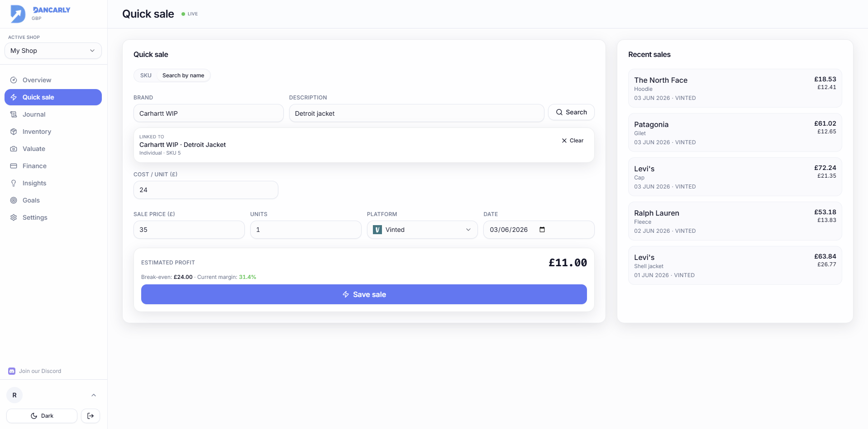Click the Journal icon in sidebar

14,114
